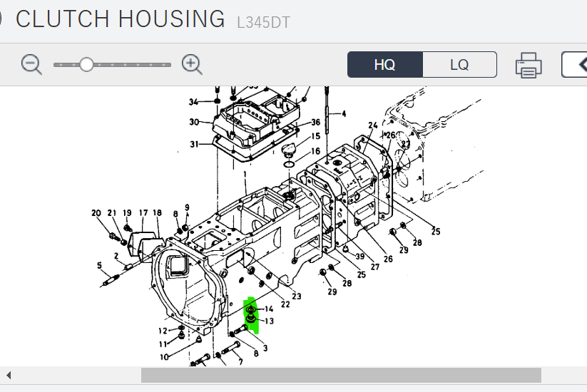Click part number 1 label
This screenshot has width=587, height=392.
(245, 175)
